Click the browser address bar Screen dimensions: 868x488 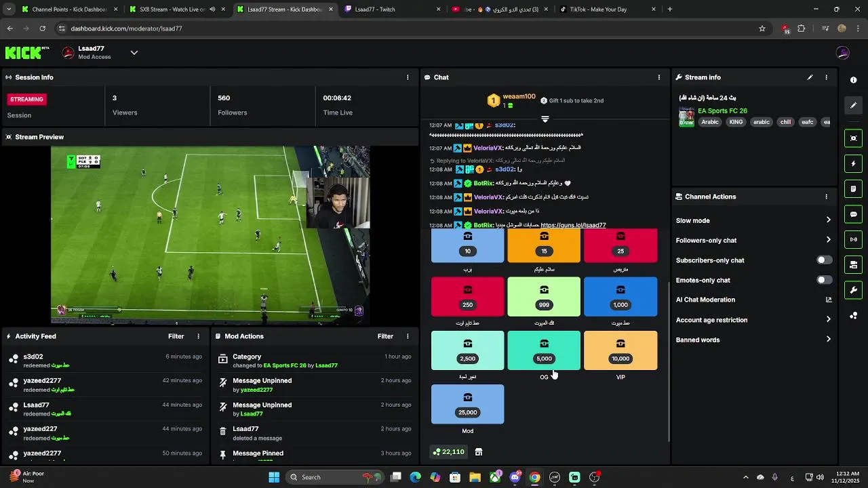click(x=407, y=28)
